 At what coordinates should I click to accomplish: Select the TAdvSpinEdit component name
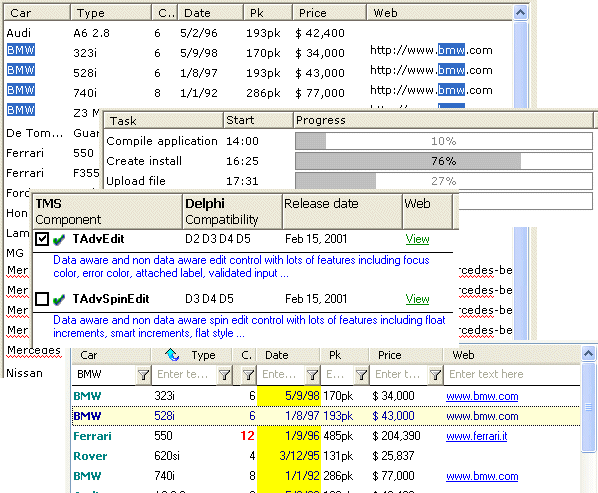111,299
